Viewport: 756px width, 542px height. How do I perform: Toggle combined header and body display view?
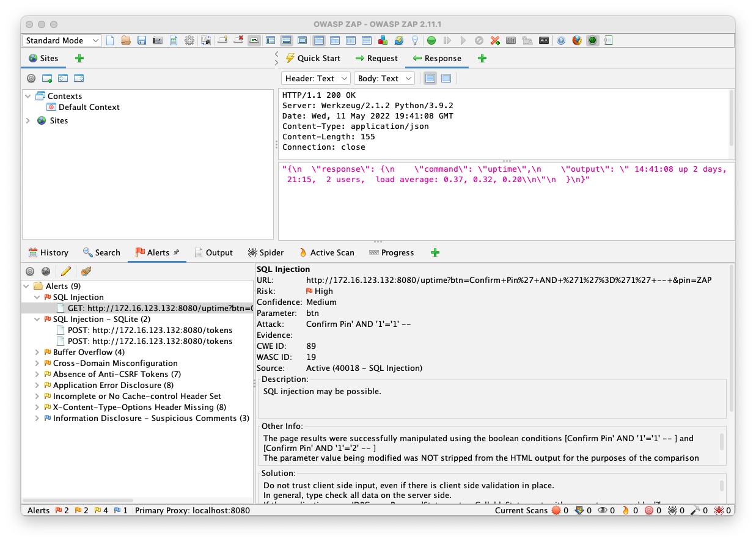[x=446, y=78]
